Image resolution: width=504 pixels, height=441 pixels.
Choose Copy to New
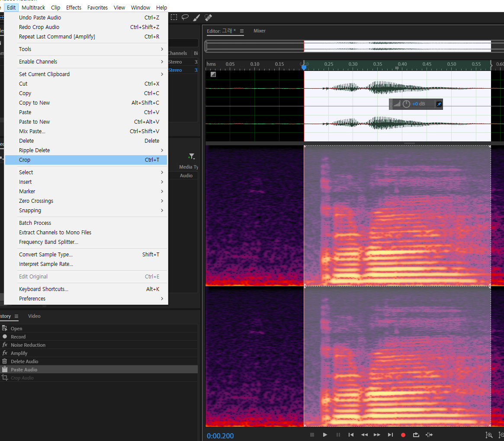tap(86, 103)
